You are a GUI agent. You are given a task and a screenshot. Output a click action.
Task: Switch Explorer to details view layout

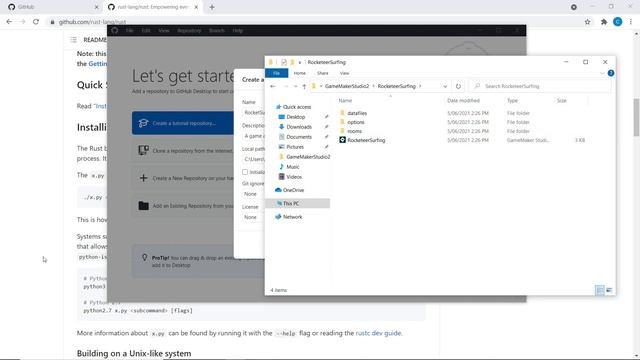click(600, 290)
